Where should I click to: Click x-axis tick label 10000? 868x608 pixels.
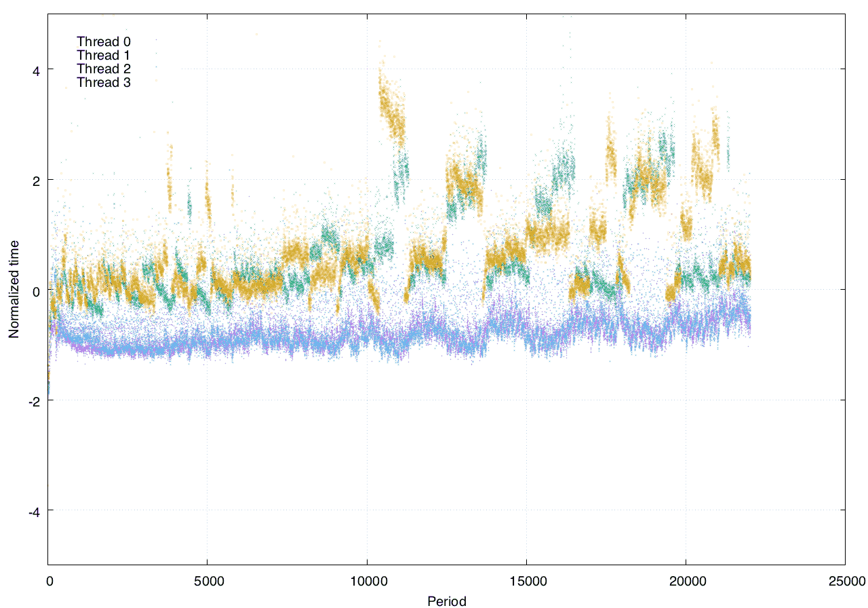(366, 582)
